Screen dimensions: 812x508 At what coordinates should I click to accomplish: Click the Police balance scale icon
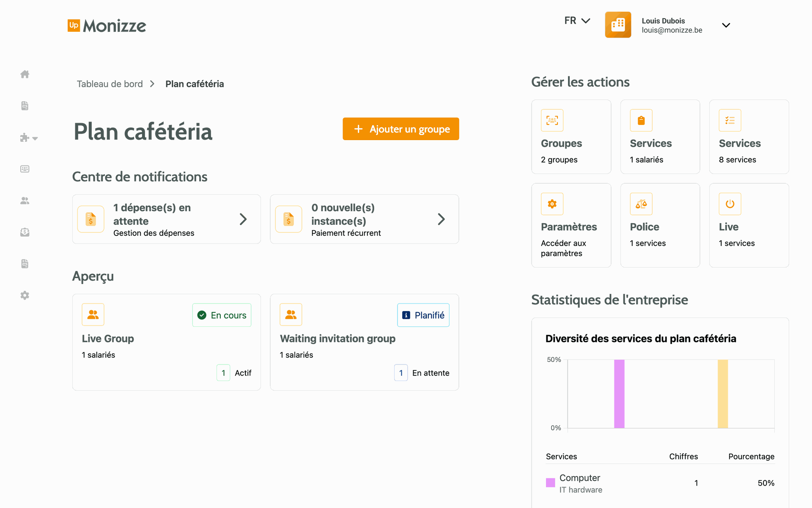(x=641, y=204)
